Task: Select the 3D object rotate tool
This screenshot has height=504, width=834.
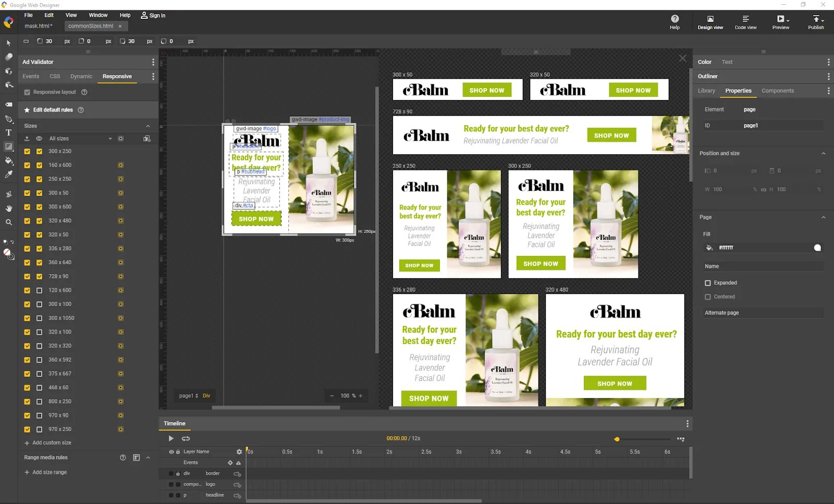Action: point(8,71)
